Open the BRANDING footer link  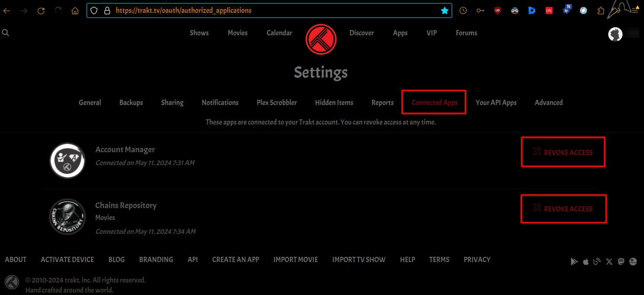pos(156,260)
